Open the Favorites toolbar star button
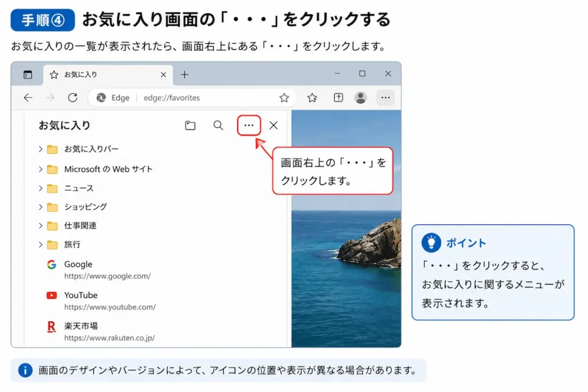The image size is (588, 392). [x=312, y=98]
